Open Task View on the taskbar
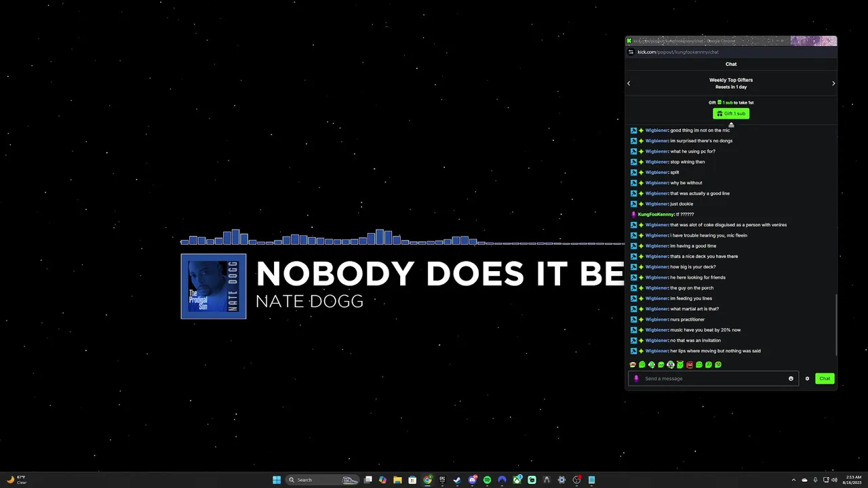Viewport: 868px width, 488px height. [368, 480]
